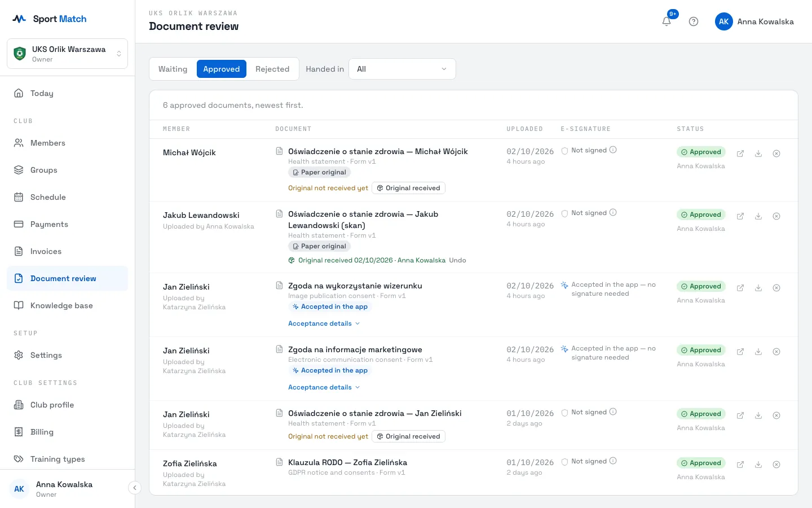This screenshot has width=812, height=508.
Task: Open the help question mark icon
Action: tap(694, 21)
